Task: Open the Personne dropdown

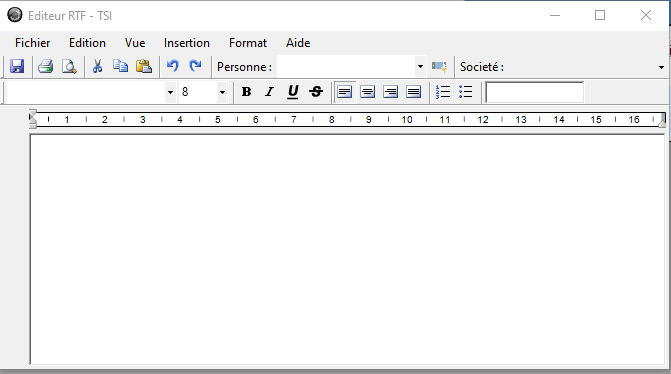Action: 420,67
